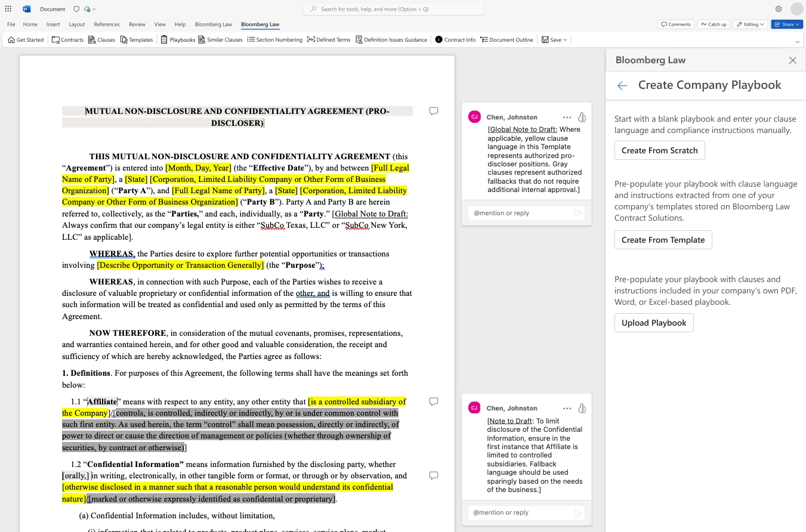Open the Editing mode dropdown
The width and height of the screenshot is (806, 532).
[x=750, y=24]
